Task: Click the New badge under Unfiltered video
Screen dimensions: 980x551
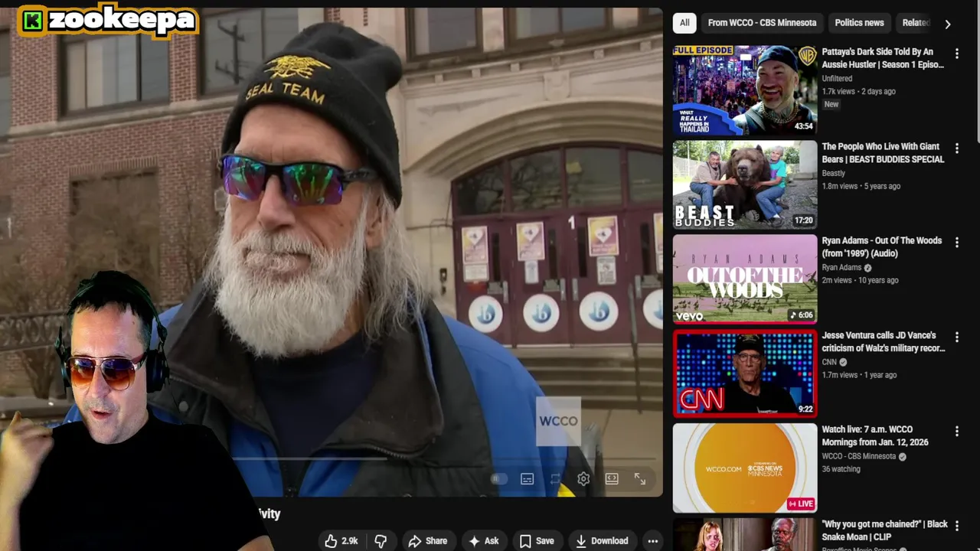Action: pyautogui.click(x=831, y=104)
